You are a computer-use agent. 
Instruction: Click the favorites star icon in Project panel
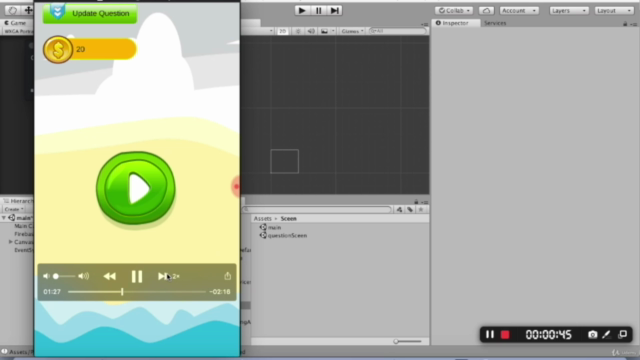(421, 209)
